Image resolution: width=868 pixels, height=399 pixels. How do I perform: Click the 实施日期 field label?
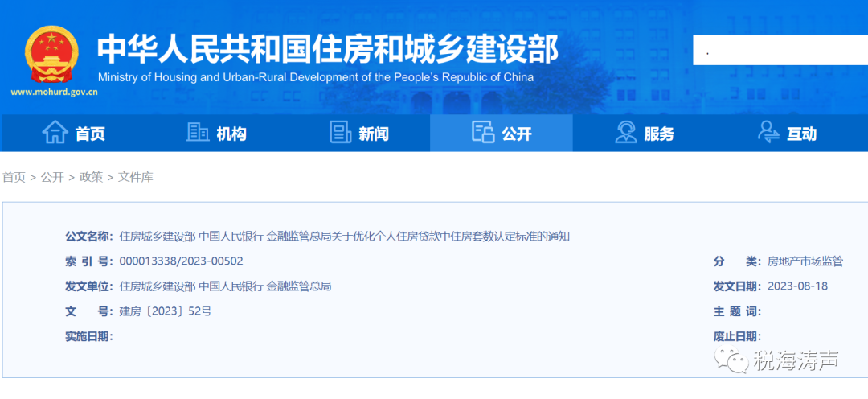[x=89, y=336]
